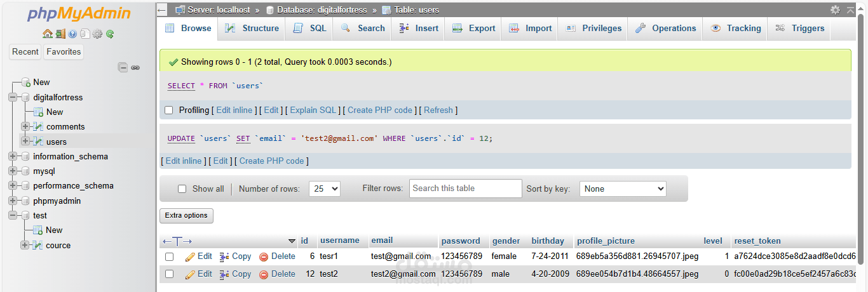Click the users table icon in the tree

click(39, 142)
